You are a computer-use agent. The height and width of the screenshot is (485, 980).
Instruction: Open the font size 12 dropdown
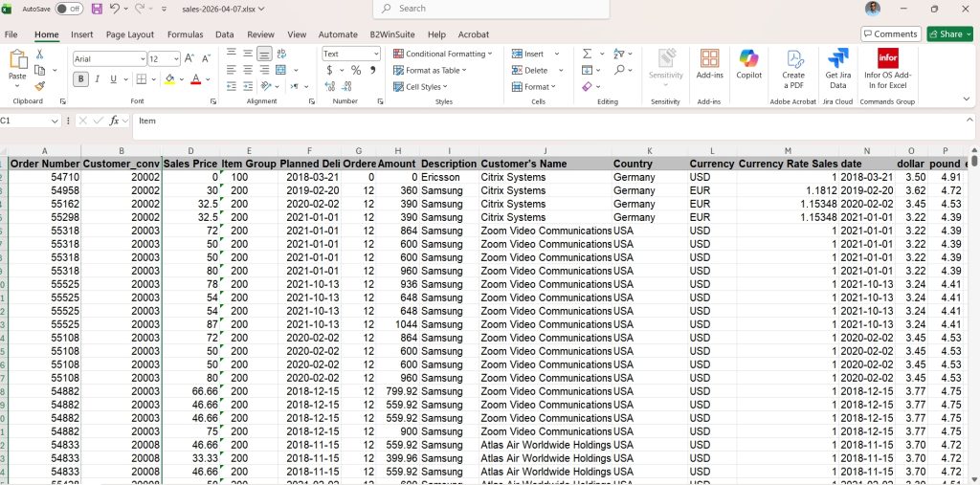[x=176, y=59]
